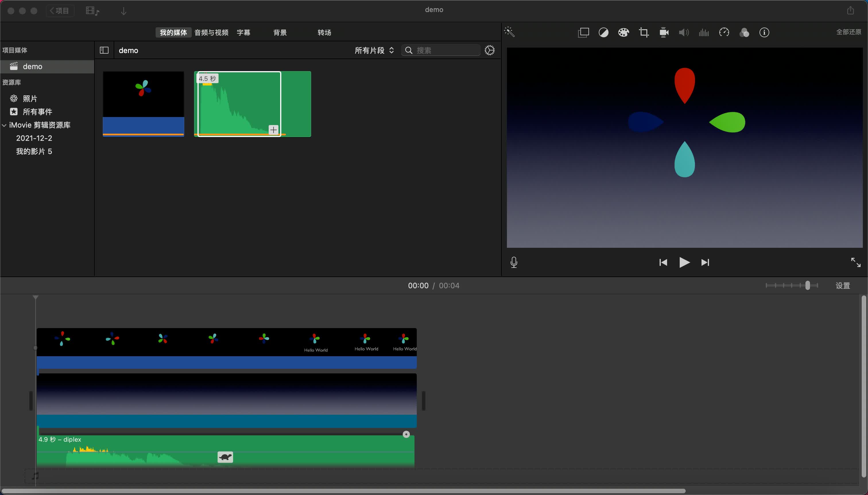Screen dimensions: 868x495
Task: Open the 所有片段 clip filter dropdown
Action: (374, 50)
